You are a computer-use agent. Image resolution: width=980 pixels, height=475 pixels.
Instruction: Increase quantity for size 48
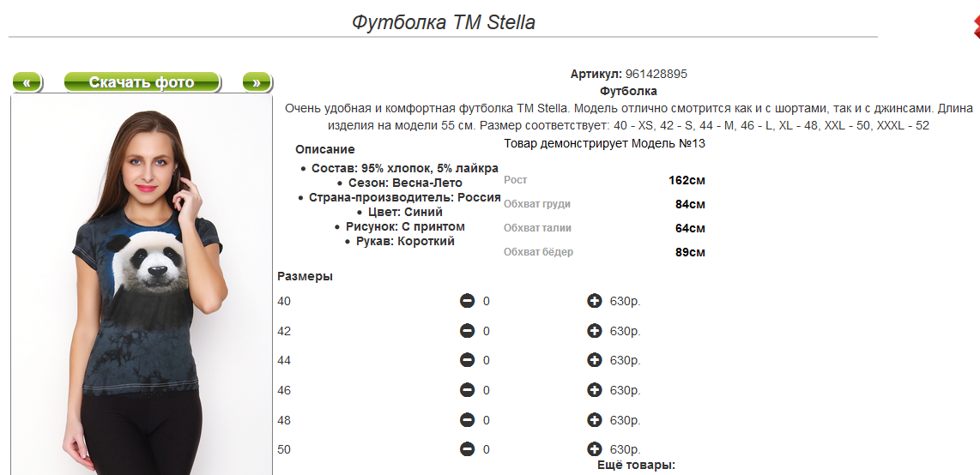click(x=595, y=420)
